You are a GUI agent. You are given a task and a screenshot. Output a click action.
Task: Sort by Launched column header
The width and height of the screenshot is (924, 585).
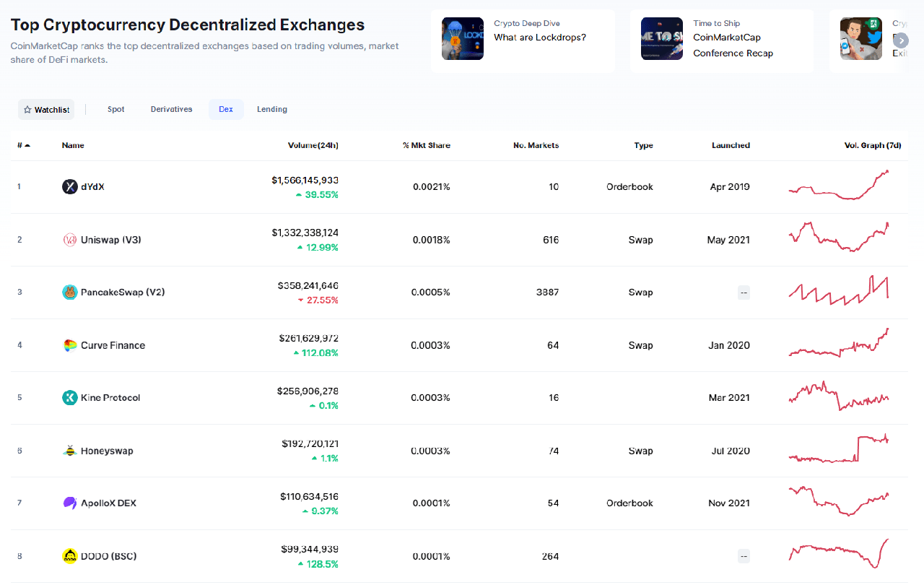[x=731, y=145]
